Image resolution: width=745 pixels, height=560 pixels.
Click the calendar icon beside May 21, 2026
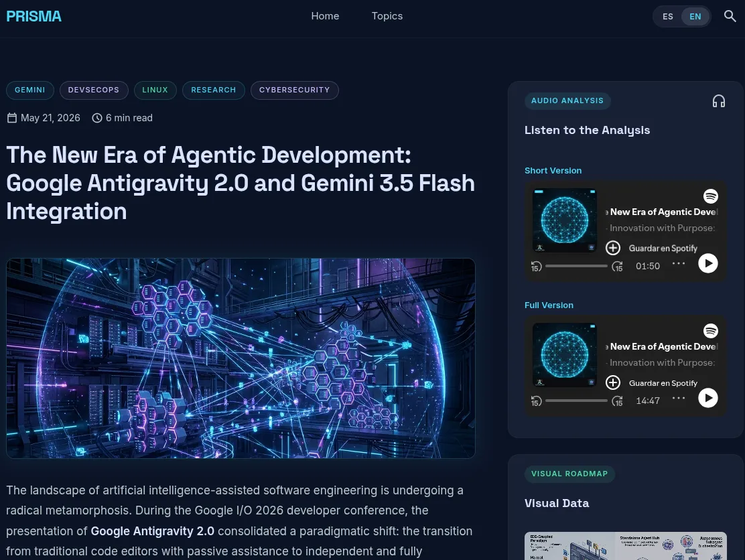(12, 118)
